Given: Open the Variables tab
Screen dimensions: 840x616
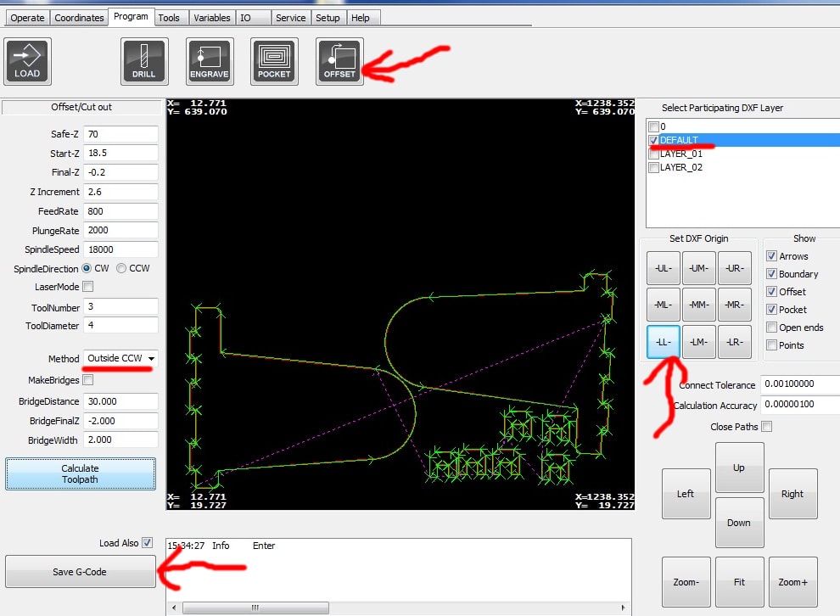Looking at the screenshot, I should tap(211, 18).
